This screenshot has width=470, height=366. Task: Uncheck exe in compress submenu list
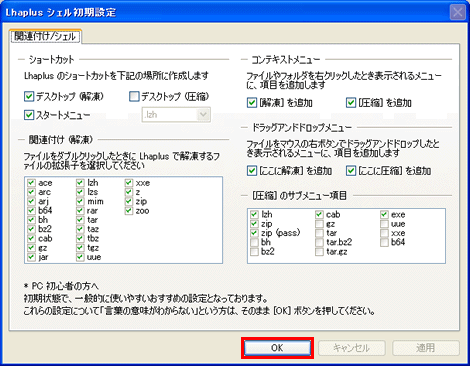click(x=384, y=214)
